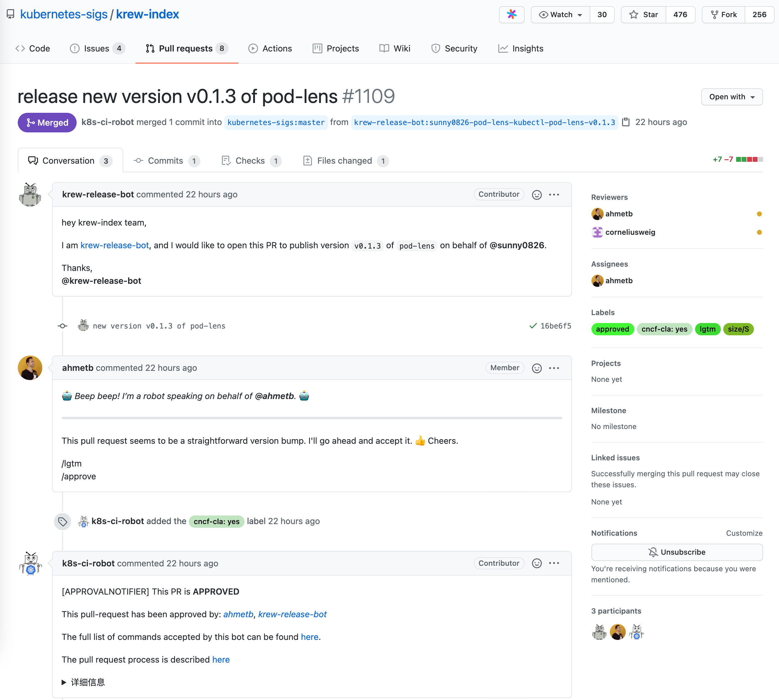
Task: Click ahmetb avatar in participants list
Action: pos(618,632)
